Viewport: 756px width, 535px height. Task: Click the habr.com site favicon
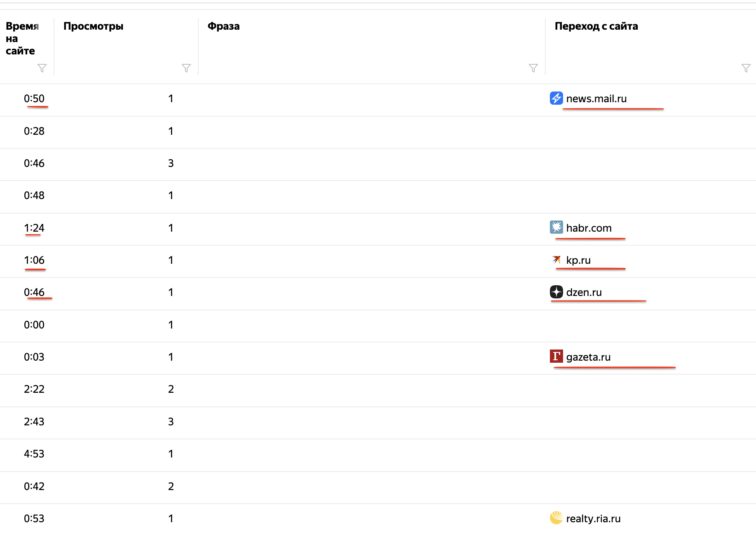pos(556,227)
